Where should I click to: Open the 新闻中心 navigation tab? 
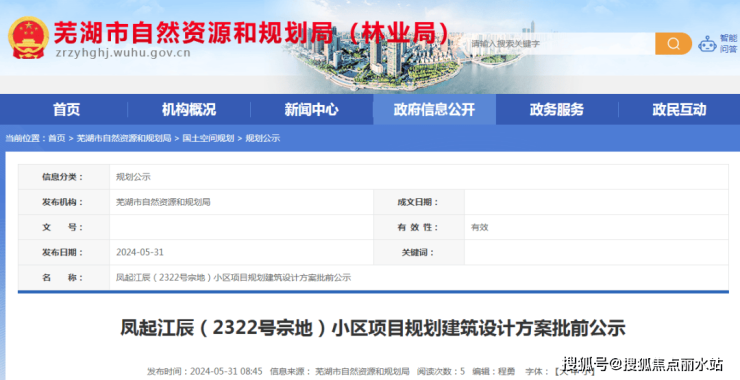coord(311,110)
